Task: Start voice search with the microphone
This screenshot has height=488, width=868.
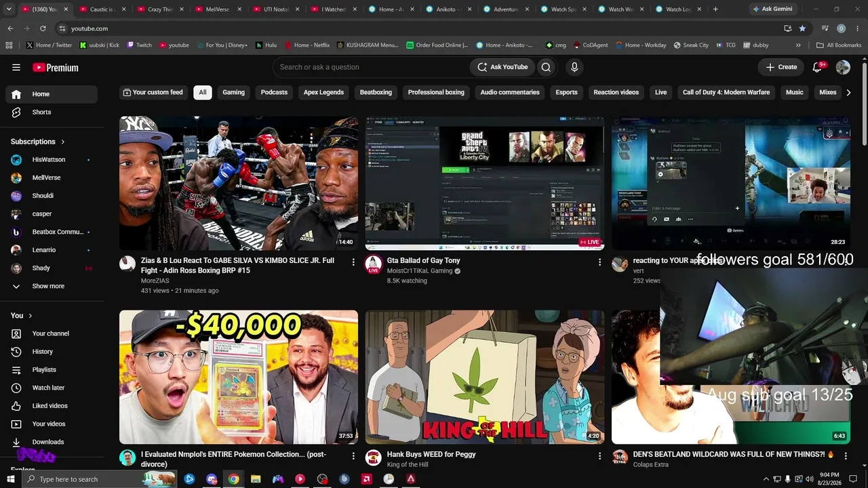Action: [x=574, y=67]
